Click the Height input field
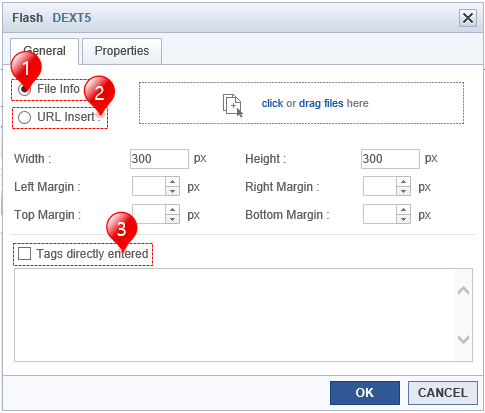485x413 pixels. pyautogui.click(x=390, y=159)
